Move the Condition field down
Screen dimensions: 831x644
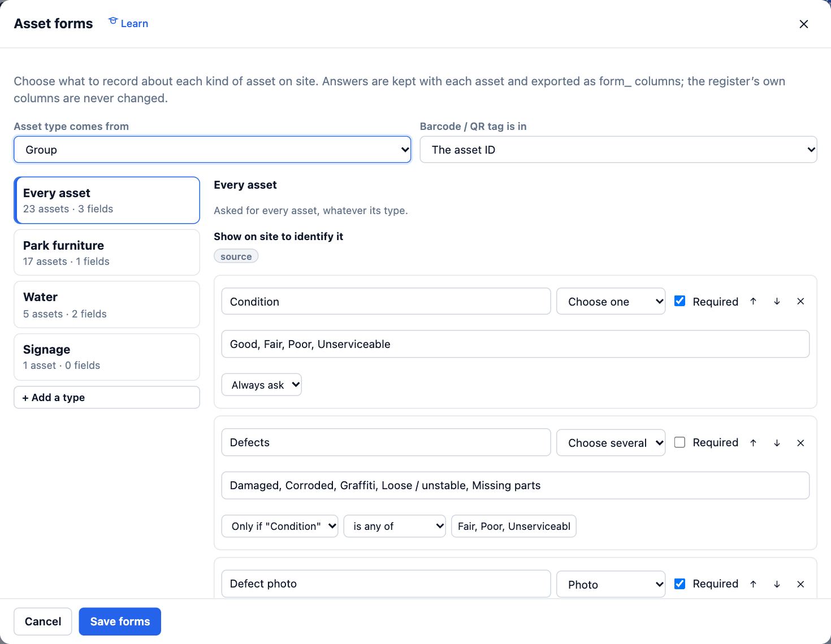777,302
